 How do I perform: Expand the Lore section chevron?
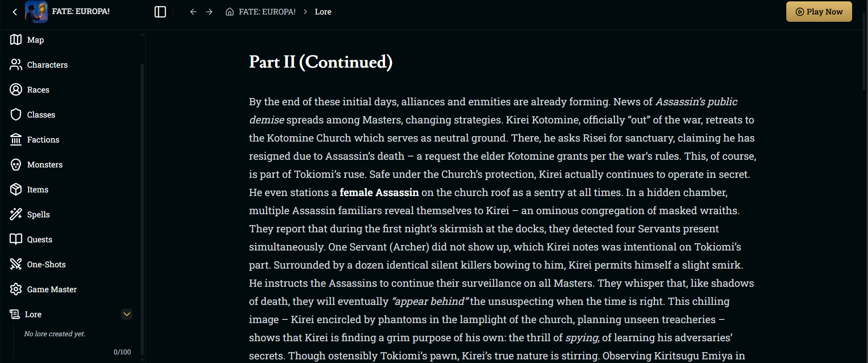click(127, 314)
